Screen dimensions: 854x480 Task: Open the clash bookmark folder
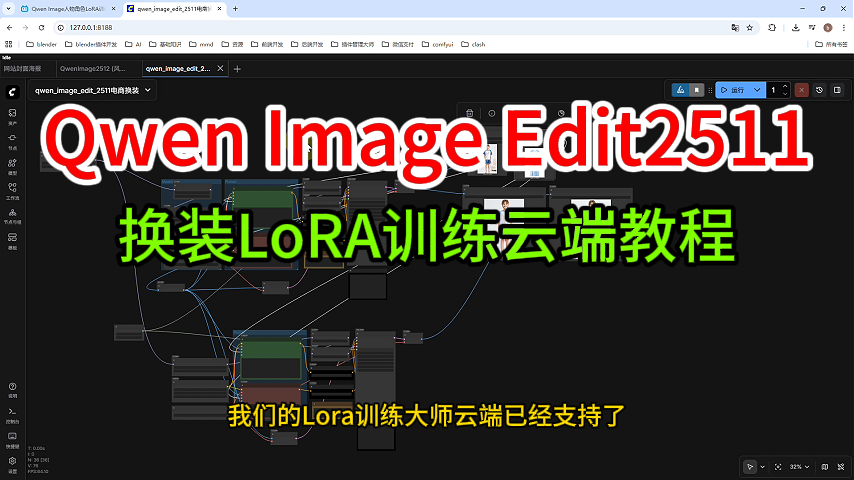tap(473, 44)
